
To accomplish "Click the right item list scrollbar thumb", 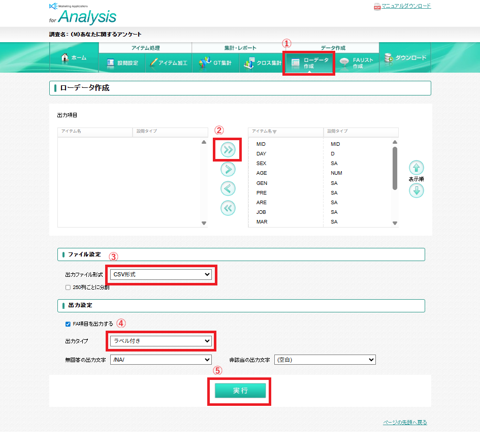I will 395,168.
